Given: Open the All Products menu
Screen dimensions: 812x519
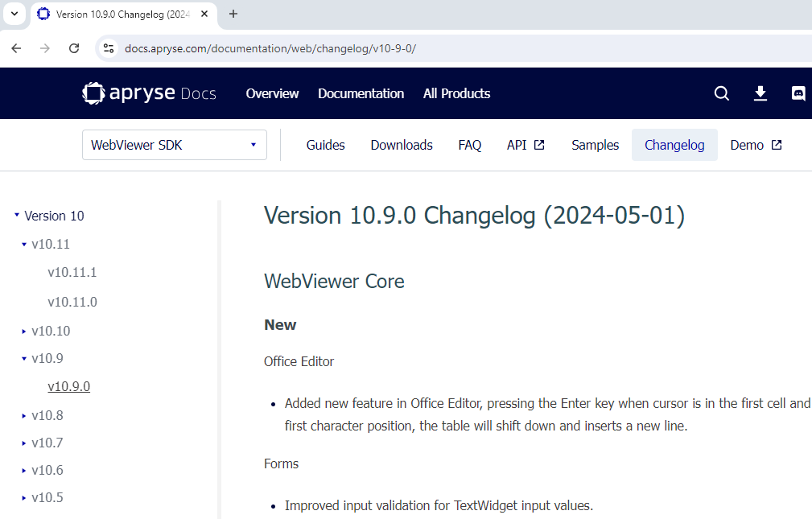Looking at the screenshot, I should tap(457, 93).
